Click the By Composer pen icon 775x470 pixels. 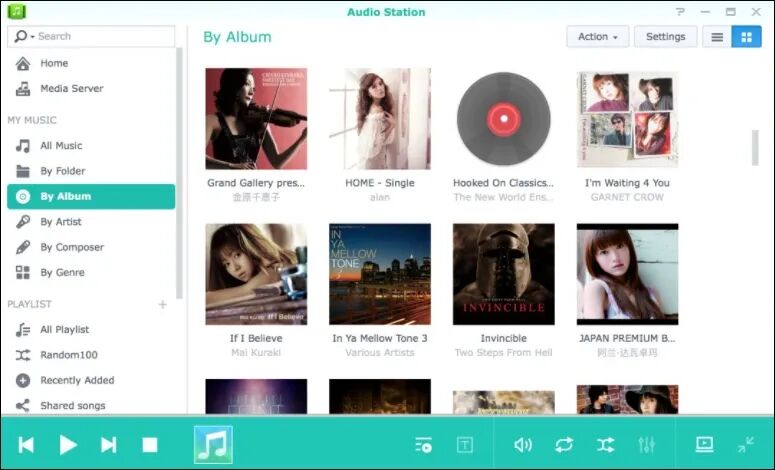pos(23,247)
